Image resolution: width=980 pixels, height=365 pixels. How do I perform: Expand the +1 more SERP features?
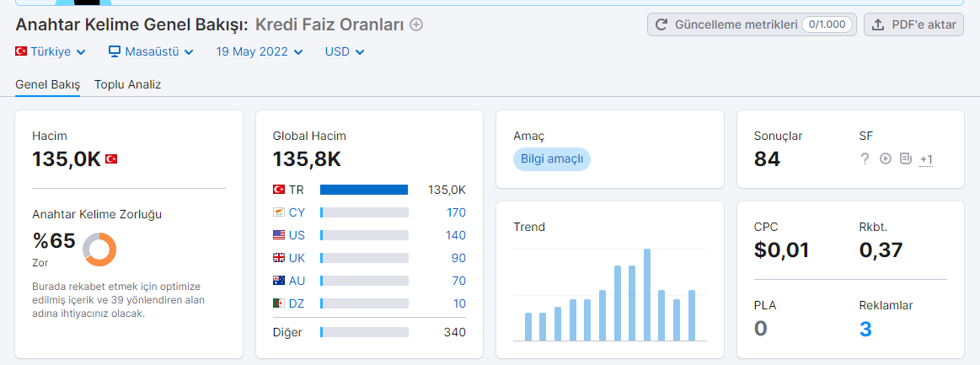point(926,159)
